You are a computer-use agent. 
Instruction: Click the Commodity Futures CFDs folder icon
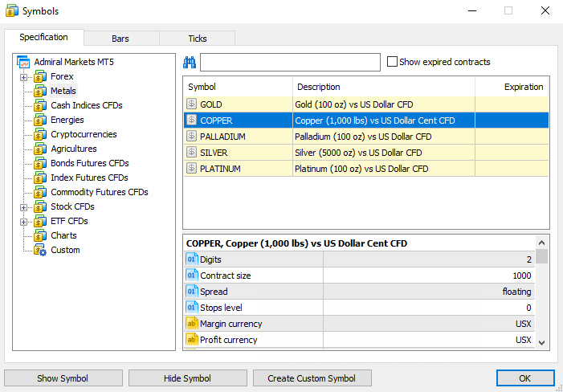(40, 193)
